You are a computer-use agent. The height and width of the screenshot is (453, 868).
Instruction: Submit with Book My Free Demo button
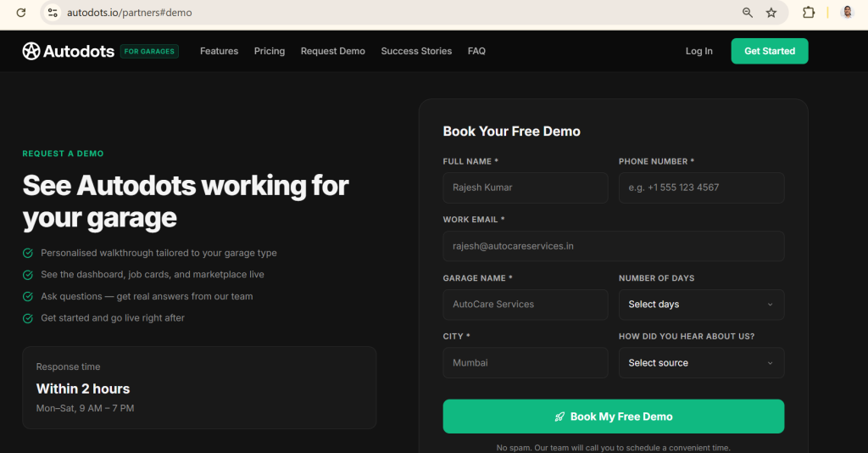click(x=614, y=417)
